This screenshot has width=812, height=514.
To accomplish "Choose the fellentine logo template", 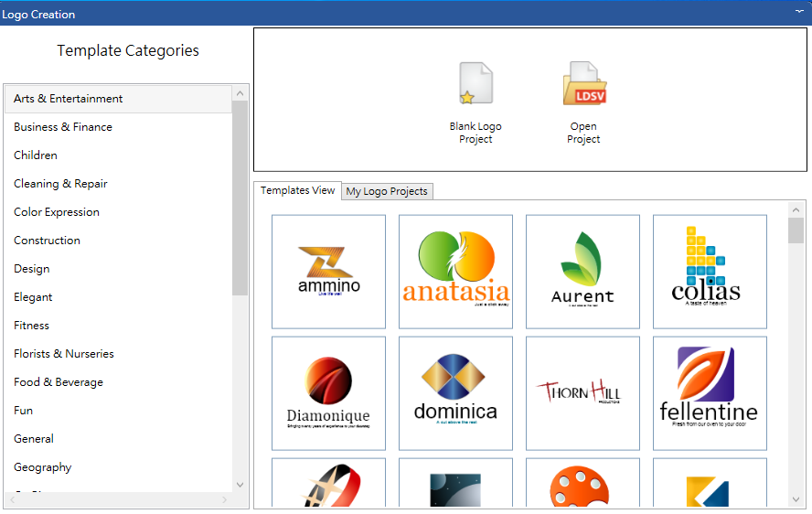I will coord(710,393).
